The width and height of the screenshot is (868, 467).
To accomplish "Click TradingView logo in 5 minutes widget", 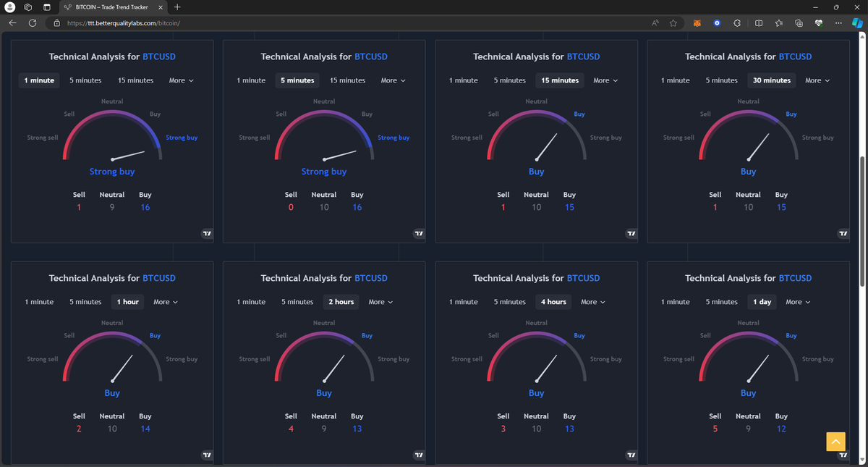I will (418, 234).
